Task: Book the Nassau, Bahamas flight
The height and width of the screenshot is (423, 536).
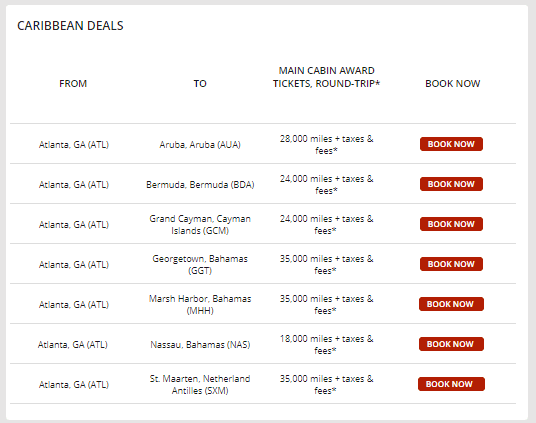Action: [x=451, y=344]
